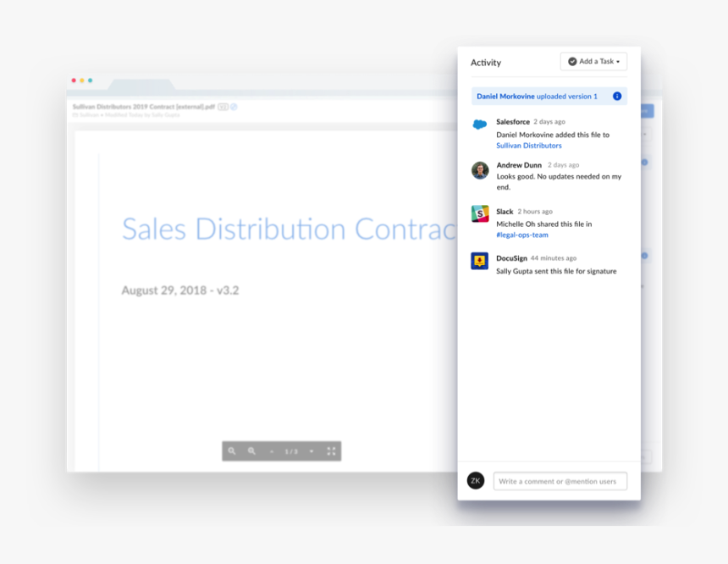Click the Salesforce cloud icon
Image resolution: width=728 pixels, height=564 pixels.
[480, 124]
